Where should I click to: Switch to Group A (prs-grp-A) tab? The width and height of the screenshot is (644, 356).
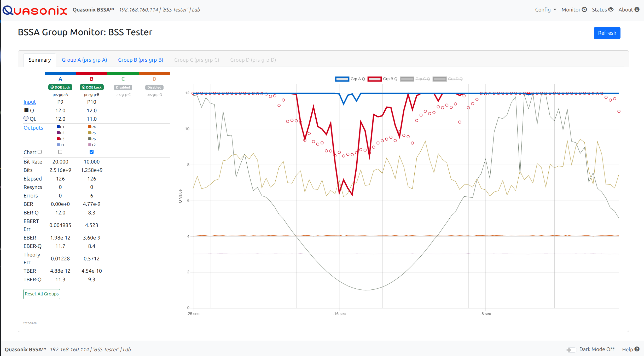pos(84,60)
